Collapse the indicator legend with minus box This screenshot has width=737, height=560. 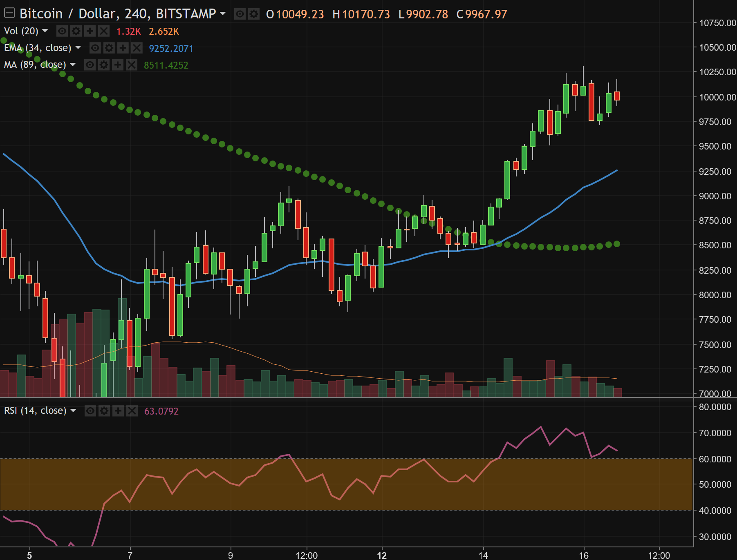tap(9, 13)
